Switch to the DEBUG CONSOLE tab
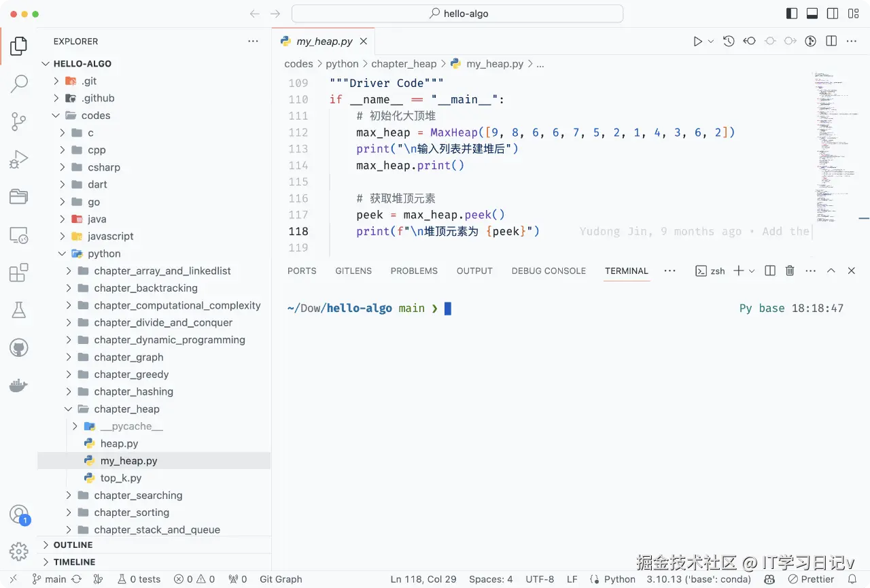 click(549, 271)
